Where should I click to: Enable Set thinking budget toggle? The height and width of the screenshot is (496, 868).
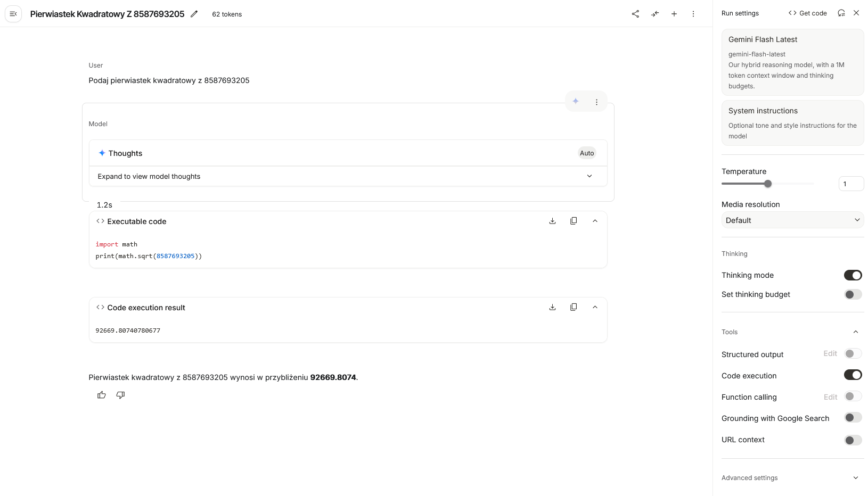[853, 294]
